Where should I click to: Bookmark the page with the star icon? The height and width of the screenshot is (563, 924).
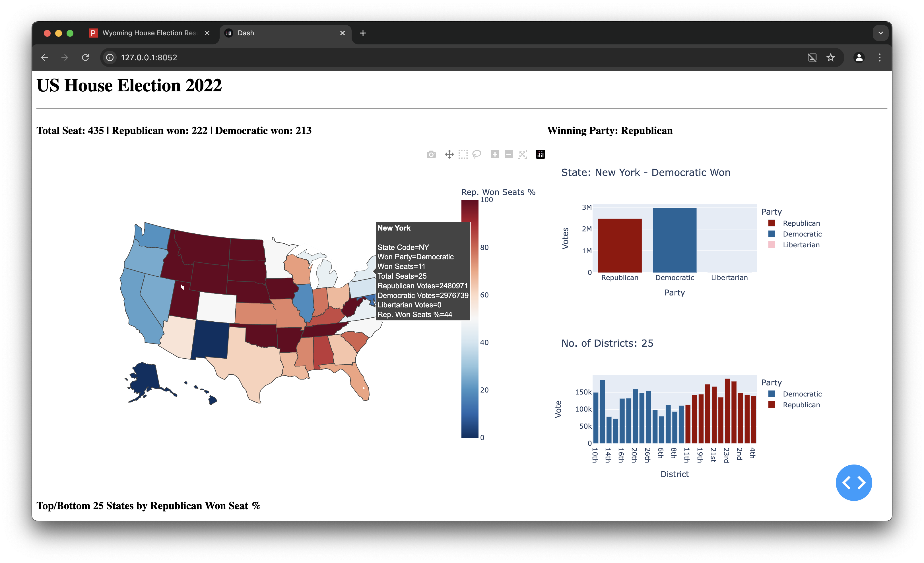pyautogui.click(x=831, y=57)
